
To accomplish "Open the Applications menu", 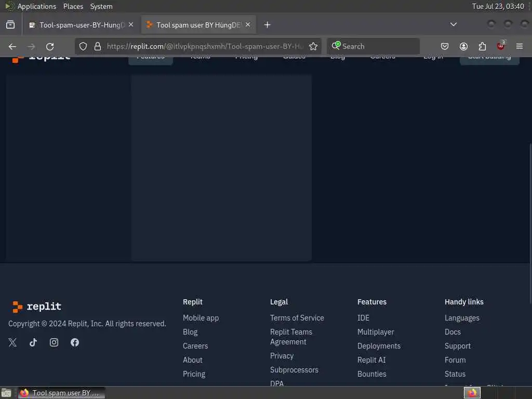I will pyautogui.click(x=37, y=6).
